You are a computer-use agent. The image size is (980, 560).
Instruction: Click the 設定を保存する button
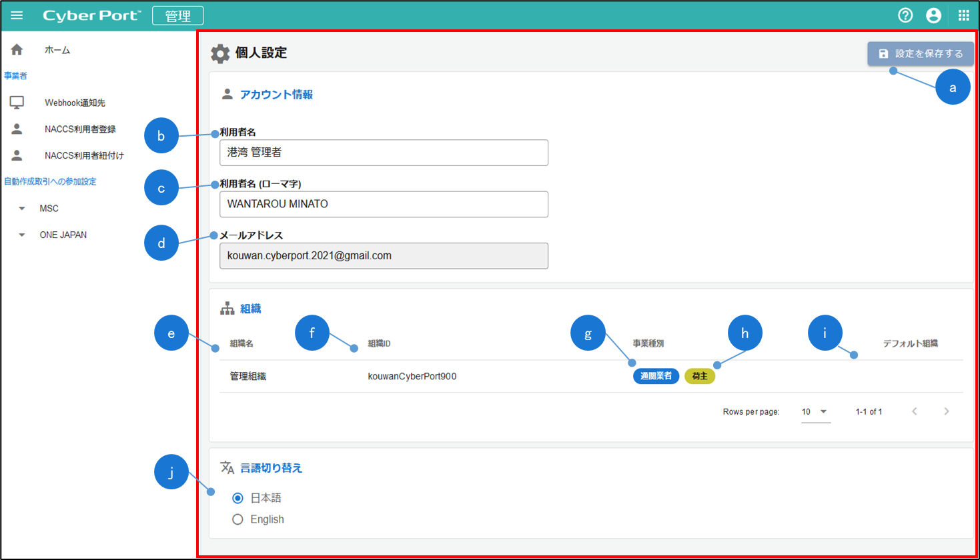click(x=920, y=53)
